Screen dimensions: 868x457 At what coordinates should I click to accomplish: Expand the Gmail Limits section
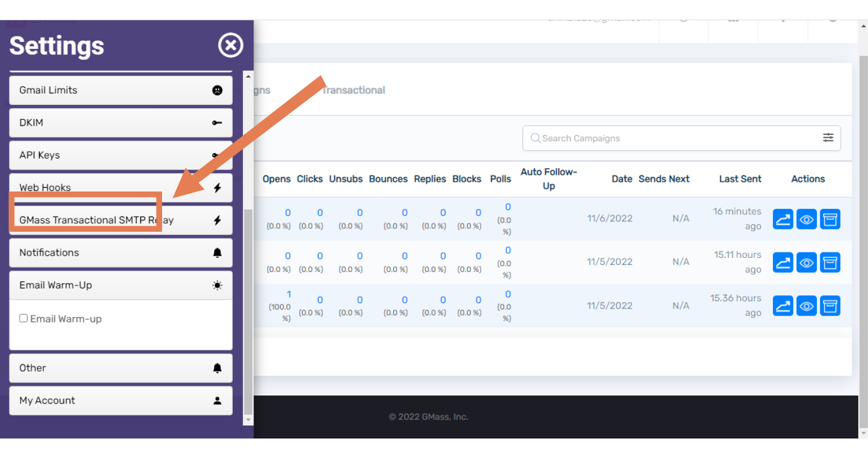121,90
